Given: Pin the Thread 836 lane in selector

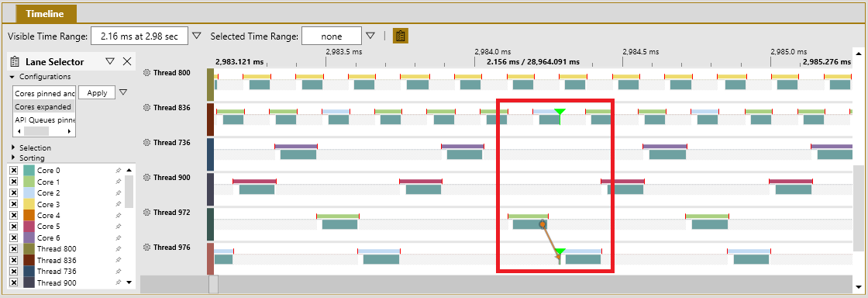Looking at the screenshot, I should (x=118, y=260).
